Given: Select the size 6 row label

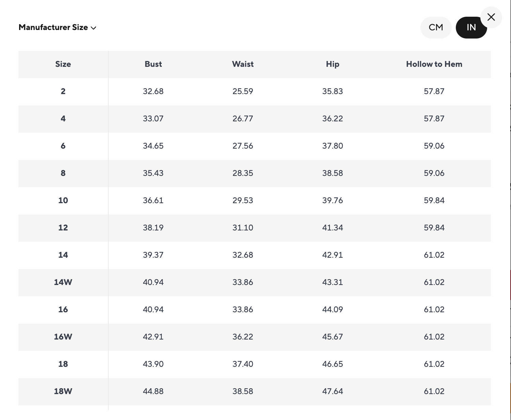Looking at the screenshot, I should [x=63, y=146].
